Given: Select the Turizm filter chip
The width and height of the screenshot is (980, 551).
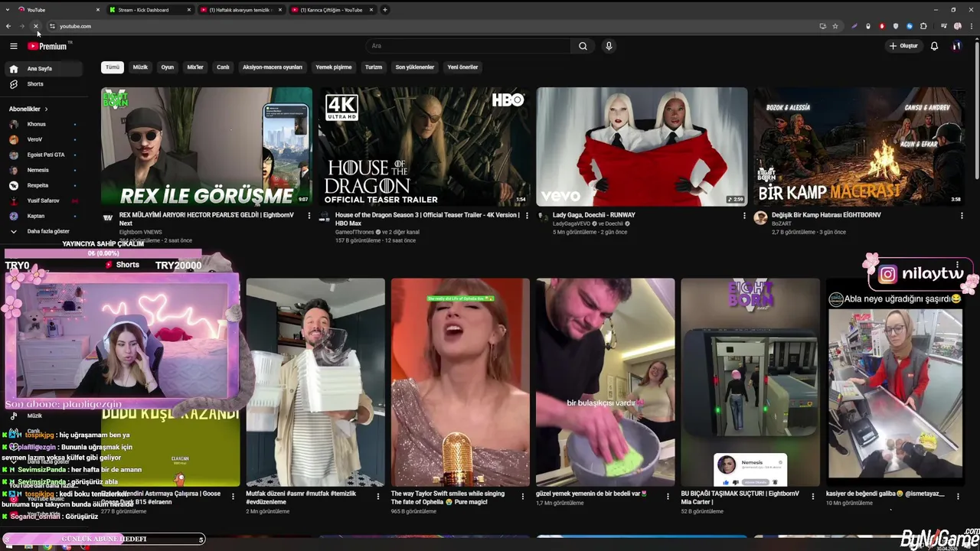Looking at the screenshot, I should coord(373,67).
